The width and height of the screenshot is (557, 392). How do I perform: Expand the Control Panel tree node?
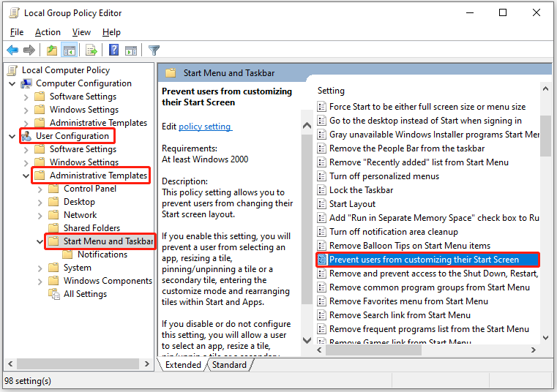(x=40, y=189)
